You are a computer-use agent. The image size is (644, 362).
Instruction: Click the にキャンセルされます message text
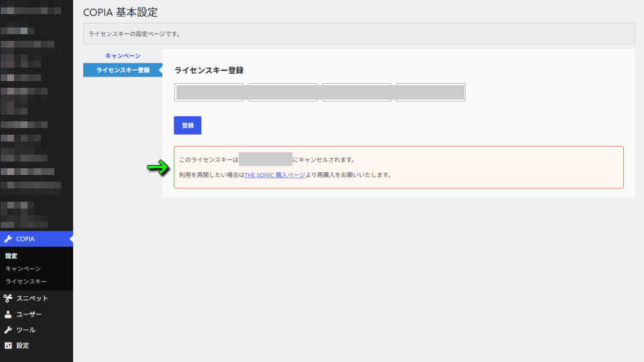click(324, 160)
